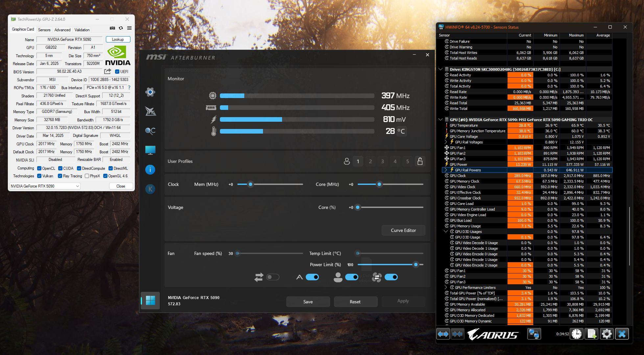Click the GPU-Z screenshot camera icon
644x355 pixels.
[x=112, y=28]
